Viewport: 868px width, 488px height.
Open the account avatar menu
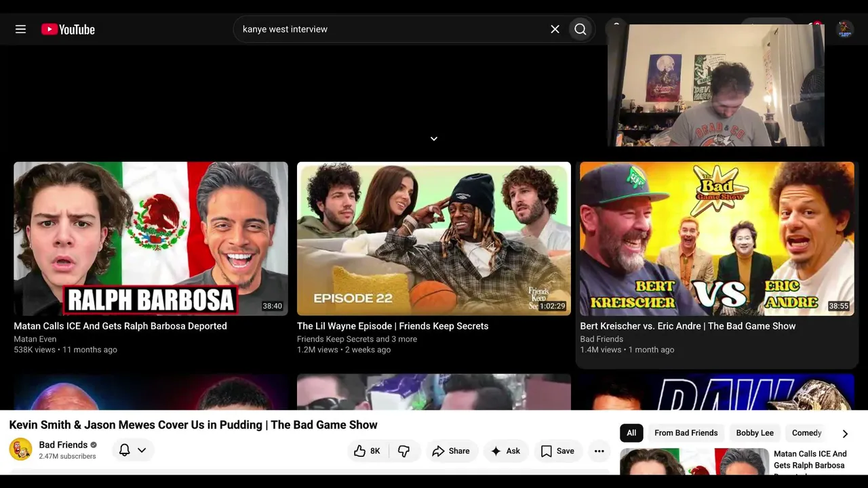tap(844, 29)
